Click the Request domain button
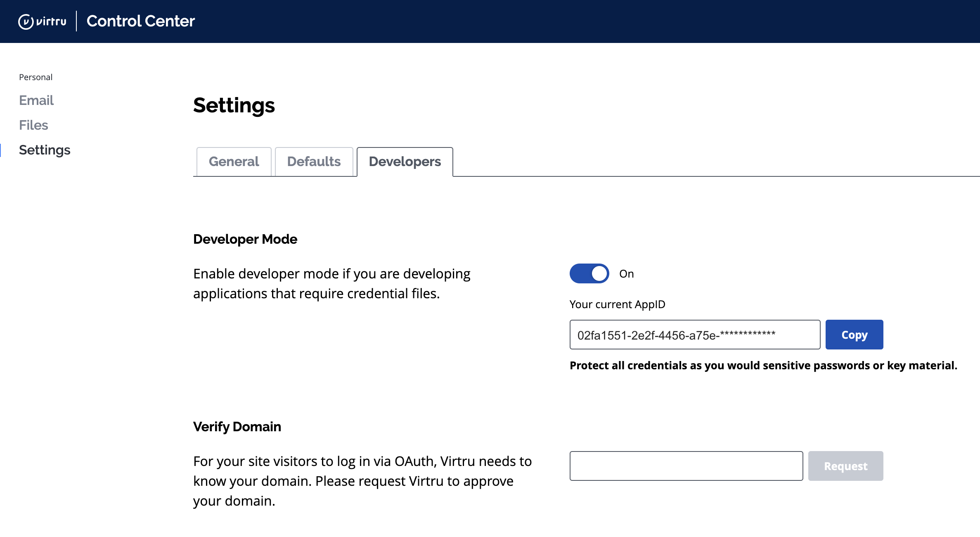The height and width of the screenshot is (537, 980). (x=845, y=466)
